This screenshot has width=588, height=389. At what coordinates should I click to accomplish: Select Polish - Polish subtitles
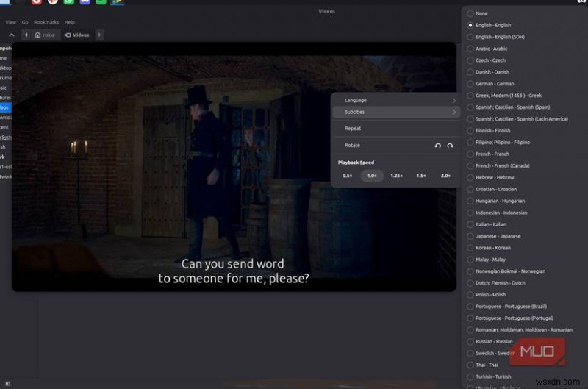pos(487,294)
